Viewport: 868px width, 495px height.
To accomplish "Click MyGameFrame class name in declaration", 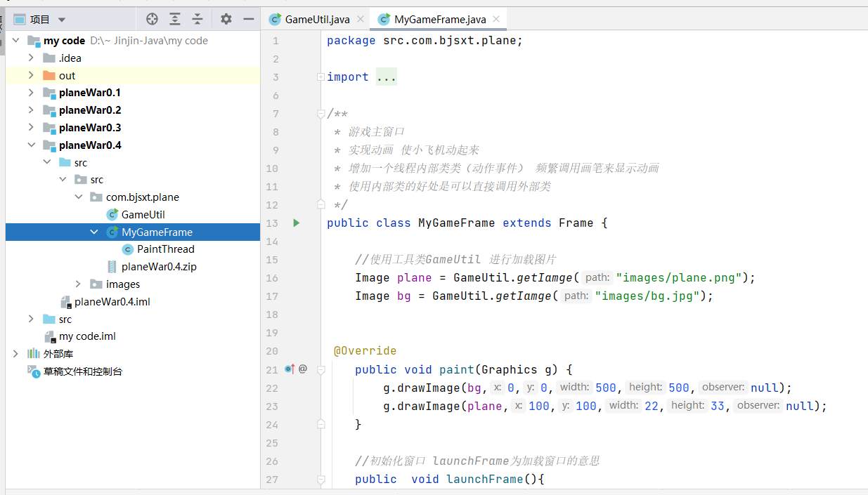I will 457,223.
